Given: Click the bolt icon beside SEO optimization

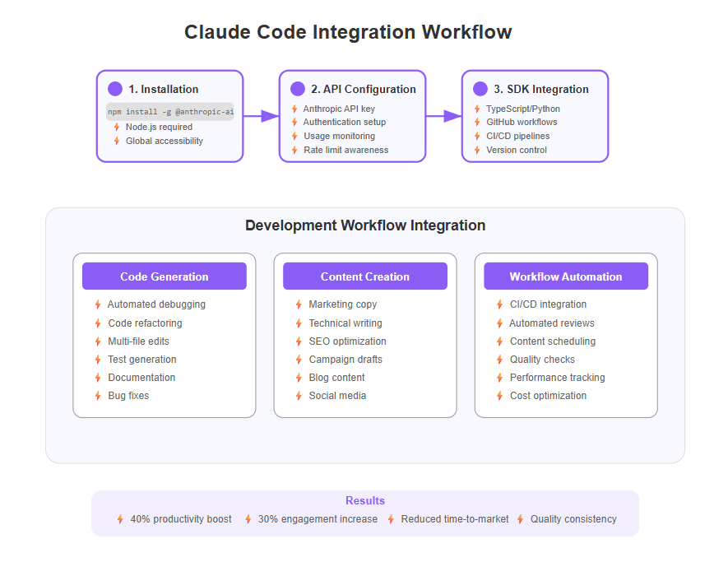Looking at the screenshot, I should (299, 341).
